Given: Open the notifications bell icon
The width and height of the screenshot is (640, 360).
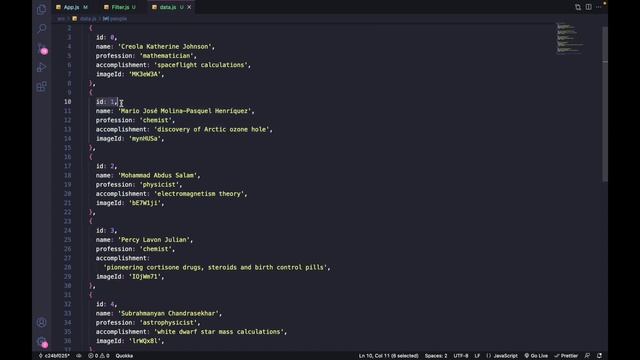Looking at the screenshot, I should tap(600, 356).
